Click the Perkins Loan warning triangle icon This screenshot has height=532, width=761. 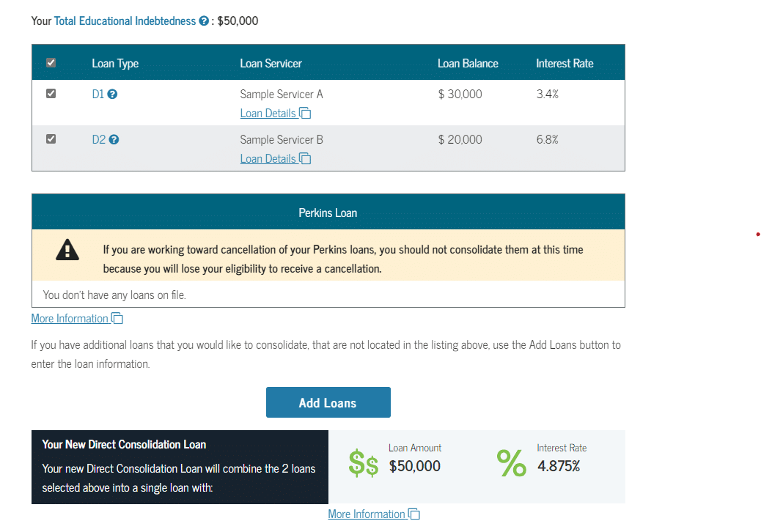(x=67, y=250)
